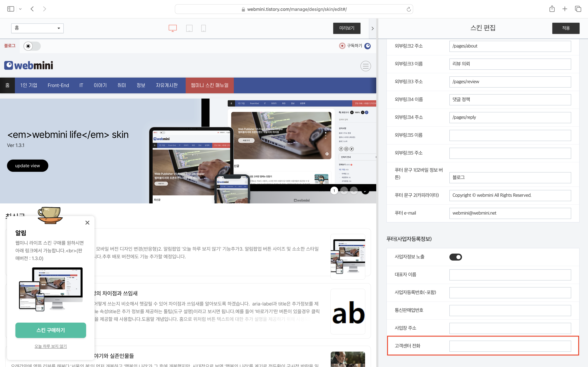This screenshot has height=367, width=588.
Task: Collapse preview panel with chevron arrow
Action: coord(372,28)
